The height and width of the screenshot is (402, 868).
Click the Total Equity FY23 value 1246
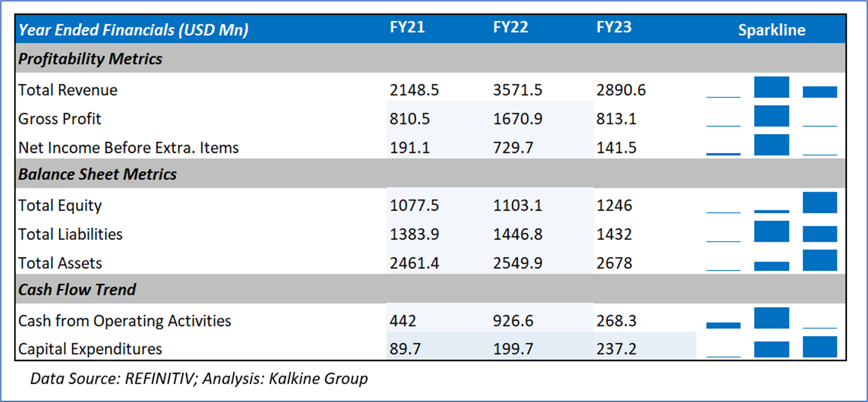click(614, 206)
